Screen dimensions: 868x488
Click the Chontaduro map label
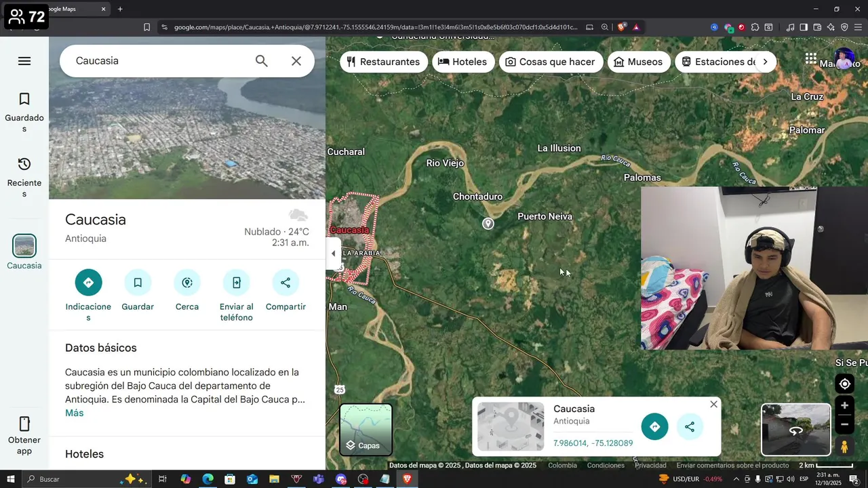(477, 197)
